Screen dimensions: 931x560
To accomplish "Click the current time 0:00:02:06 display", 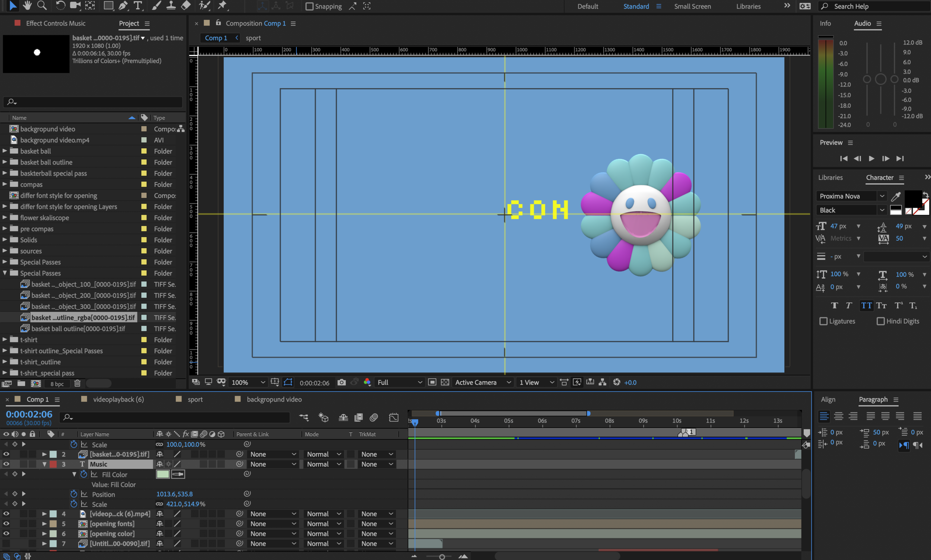I will click(29, 414).
